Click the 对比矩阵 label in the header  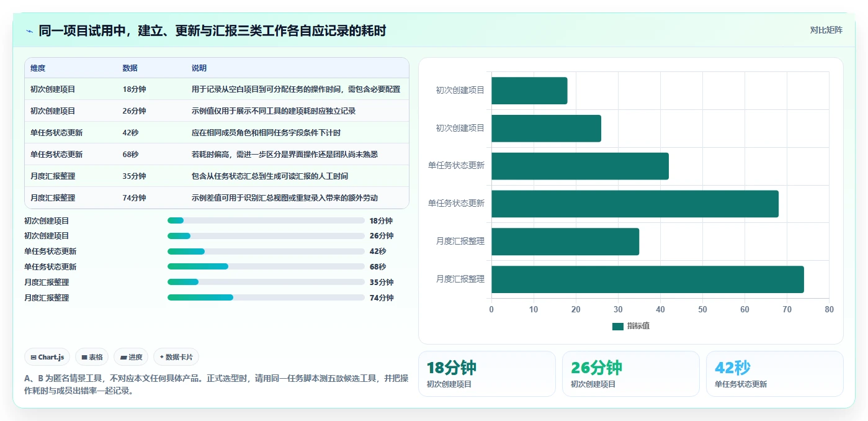(x=826, y=30)
